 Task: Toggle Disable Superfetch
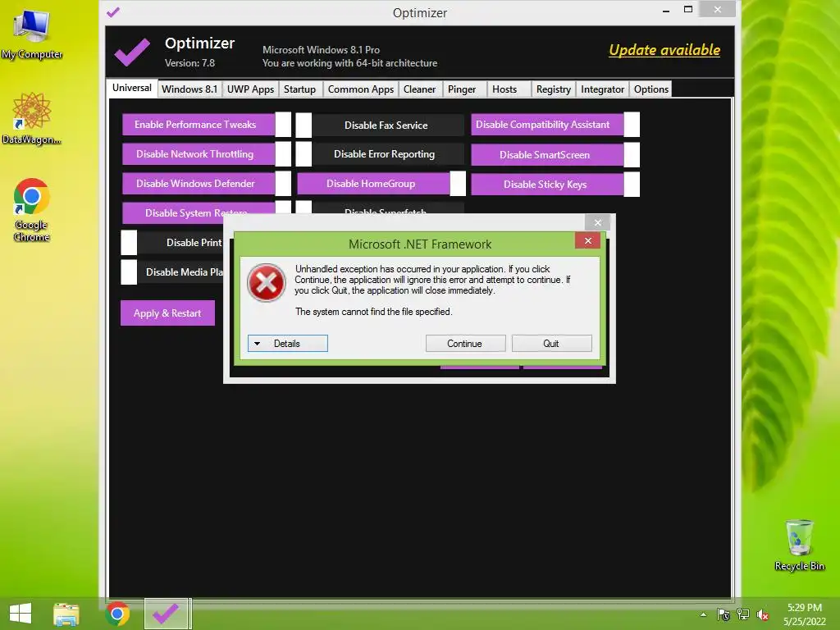[380, 208]
